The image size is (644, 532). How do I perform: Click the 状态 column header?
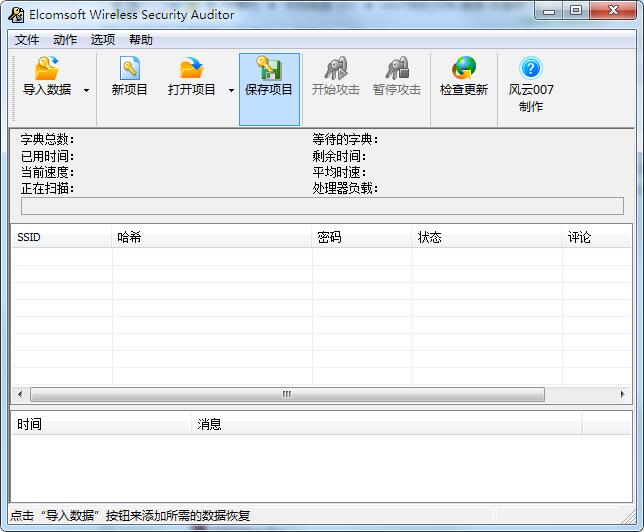point(487,237)
